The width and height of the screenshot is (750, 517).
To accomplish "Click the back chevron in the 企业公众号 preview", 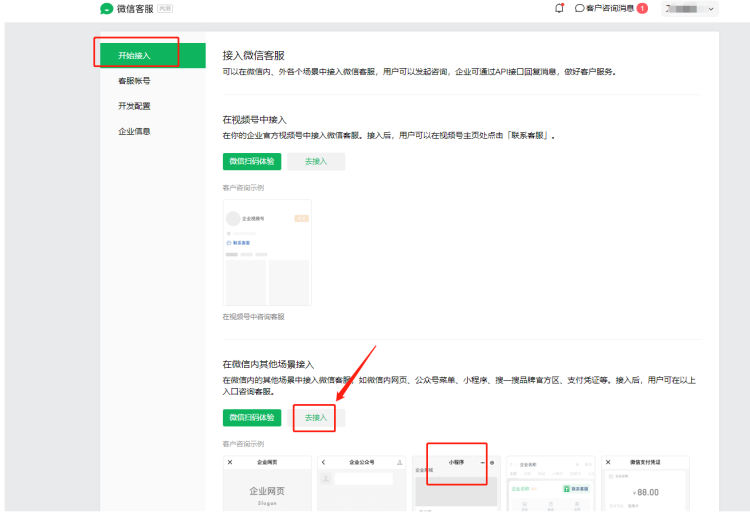I will (323, 462).
